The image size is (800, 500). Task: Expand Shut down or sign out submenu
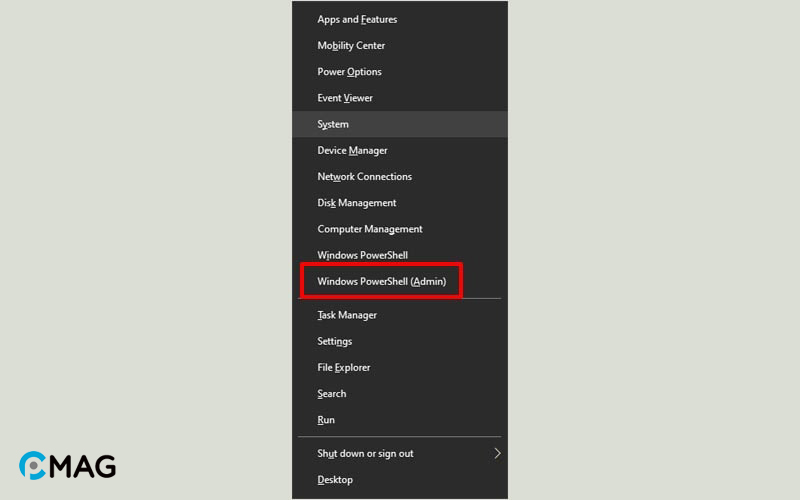(399, 454)
